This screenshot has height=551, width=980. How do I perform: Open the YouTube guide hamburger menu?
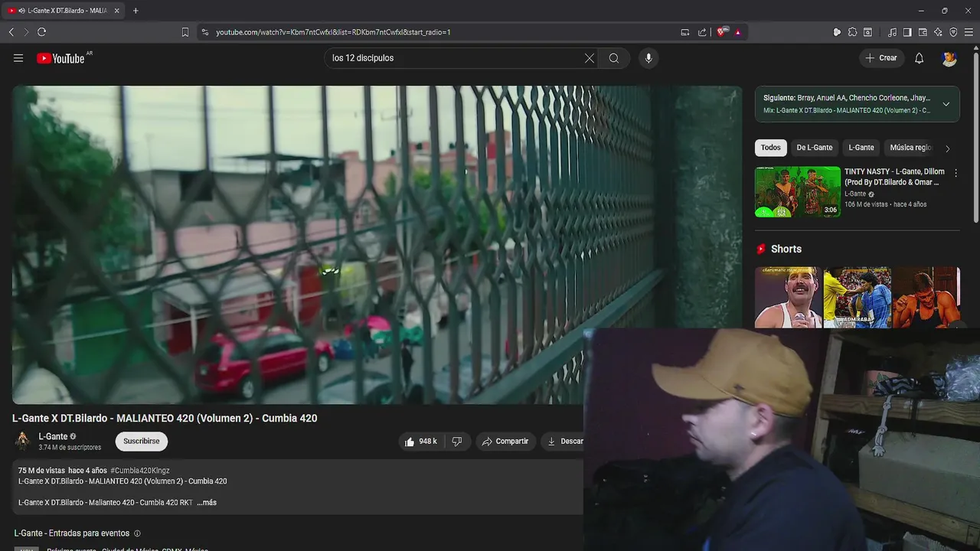point(18,58)
